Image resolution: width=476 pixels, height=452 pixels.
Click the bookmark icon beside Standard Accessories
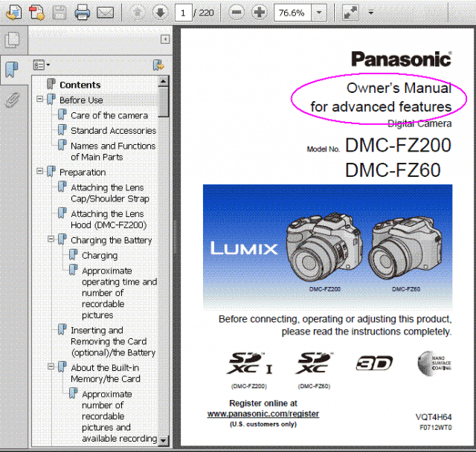pos(62,129)
